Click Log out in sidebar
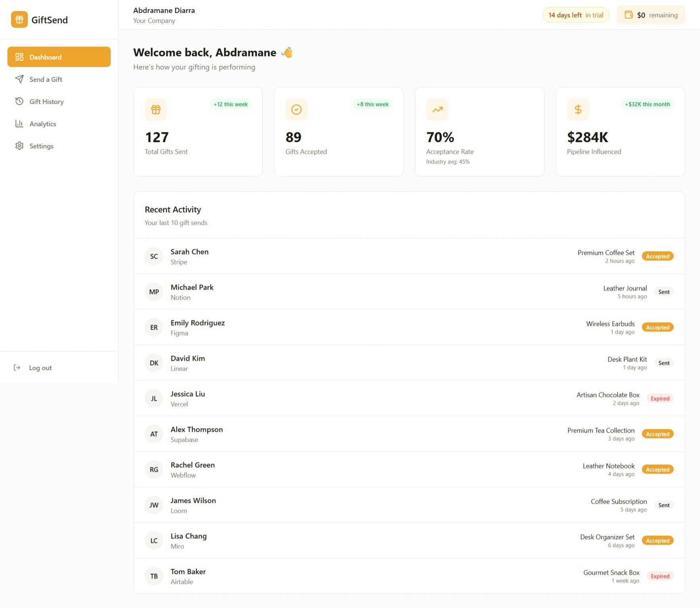 click(x=59, y=367)
